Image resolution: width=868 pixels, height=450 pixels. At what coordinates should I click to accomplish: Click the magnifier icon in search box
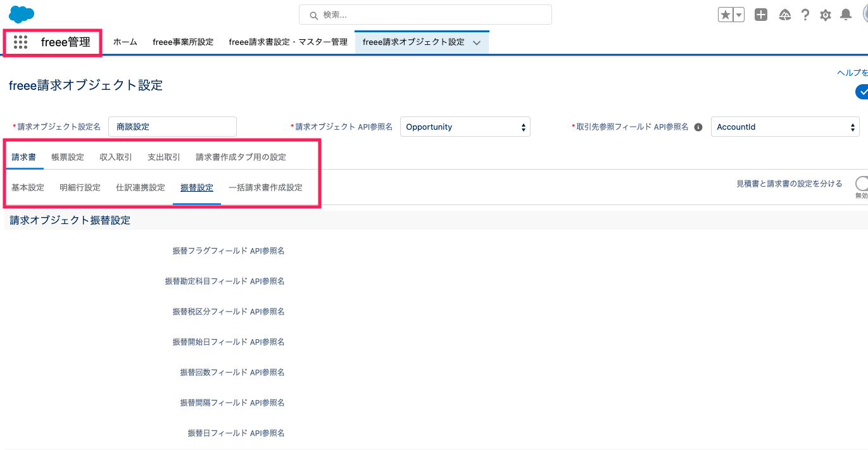pos(313,15)
